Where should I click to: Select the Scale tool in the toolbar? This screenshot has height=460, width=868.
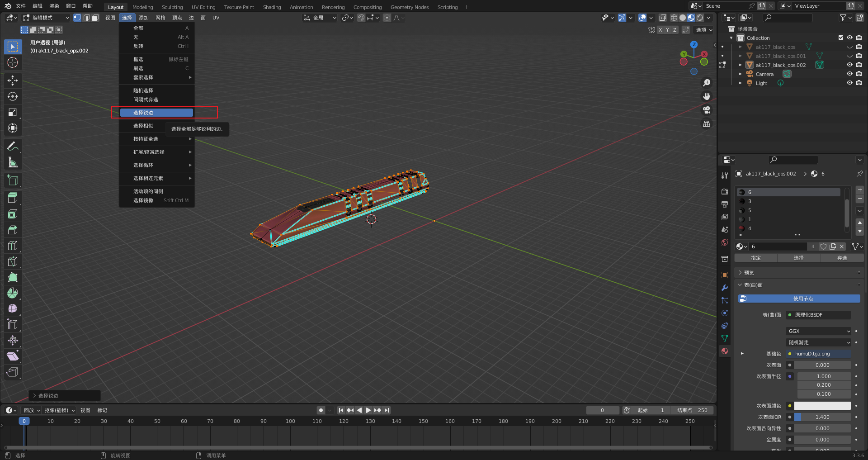click(x=13, y=112)
